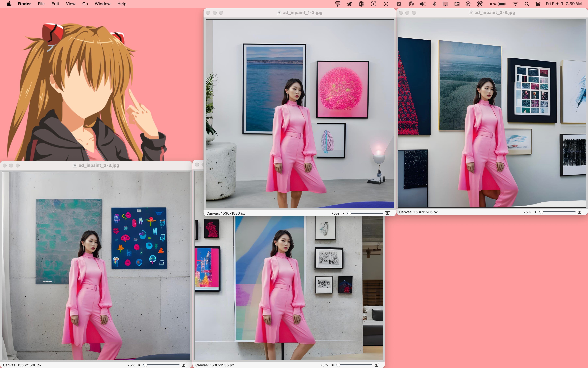Open the Help menu
This screenshot has height=368, width=588.
click(122, 4)
